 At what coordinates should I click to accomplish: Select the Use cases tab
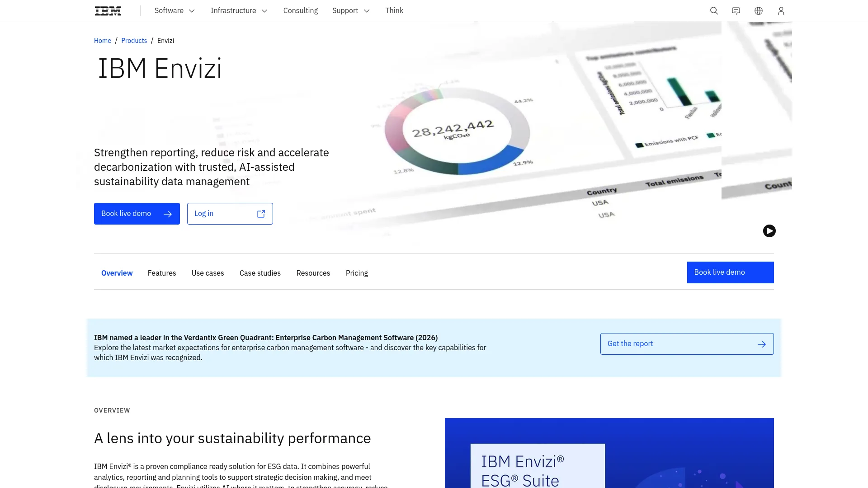[x=208, y=273]
